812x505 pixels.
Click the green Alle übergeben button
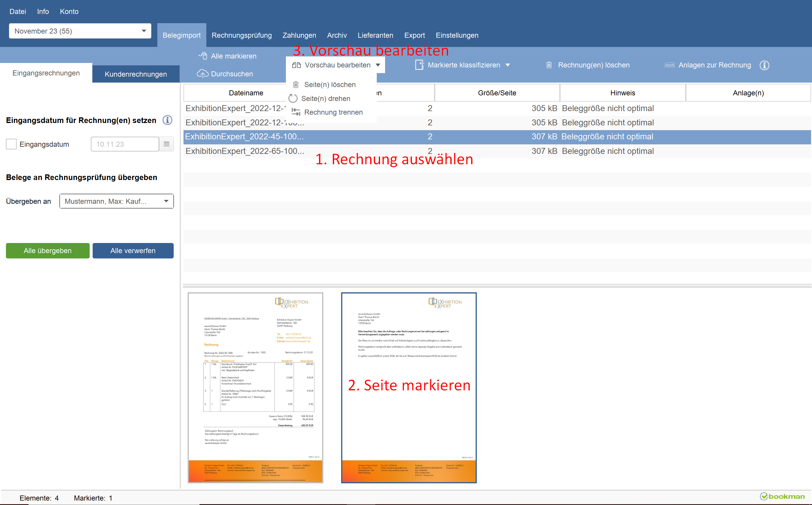pyautogui.click(x=48, y=250)
